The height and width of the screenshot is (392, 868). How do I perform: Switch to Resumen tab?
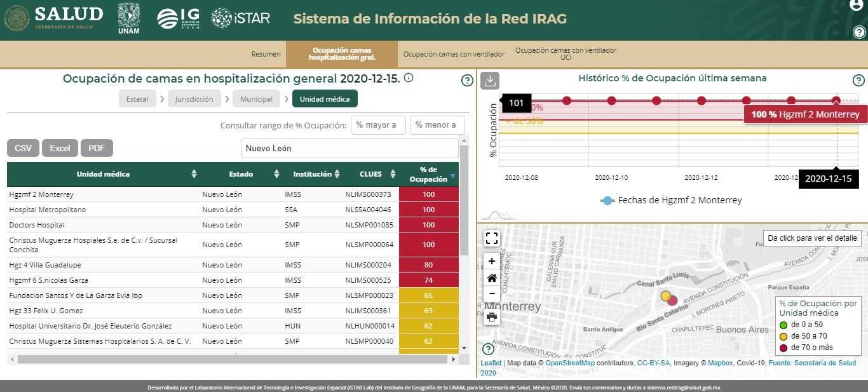tap(266, 54)
